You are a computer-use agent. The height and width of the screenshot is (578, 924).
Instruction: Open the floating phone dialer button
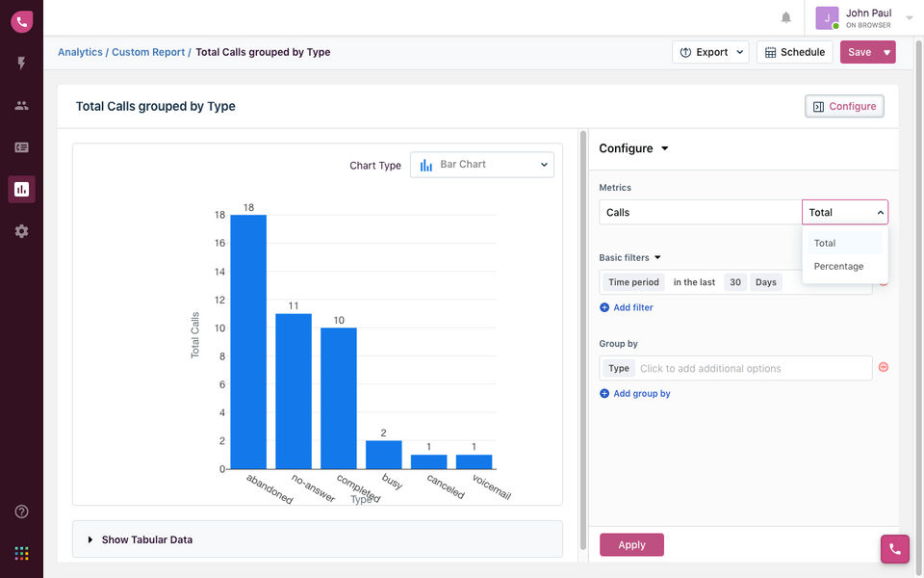pos(894,548)
